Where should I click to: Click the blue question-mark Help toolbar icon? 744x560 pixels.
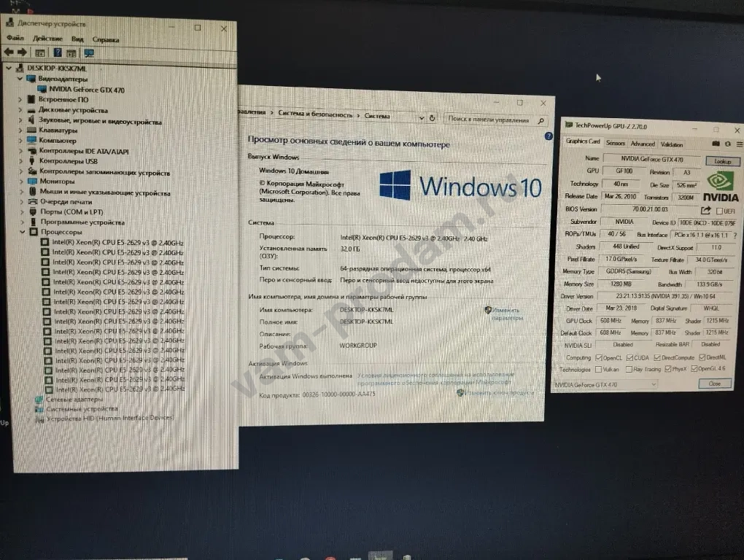click(58, 52)
